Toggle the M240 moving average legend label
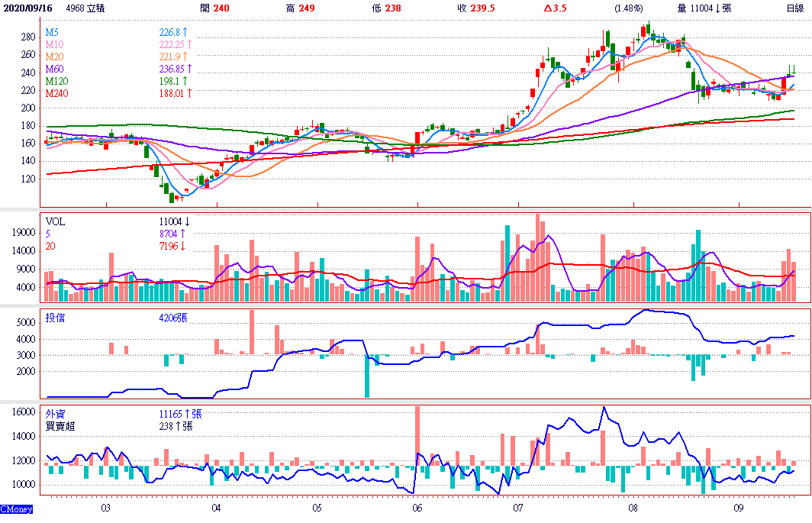 57,93
